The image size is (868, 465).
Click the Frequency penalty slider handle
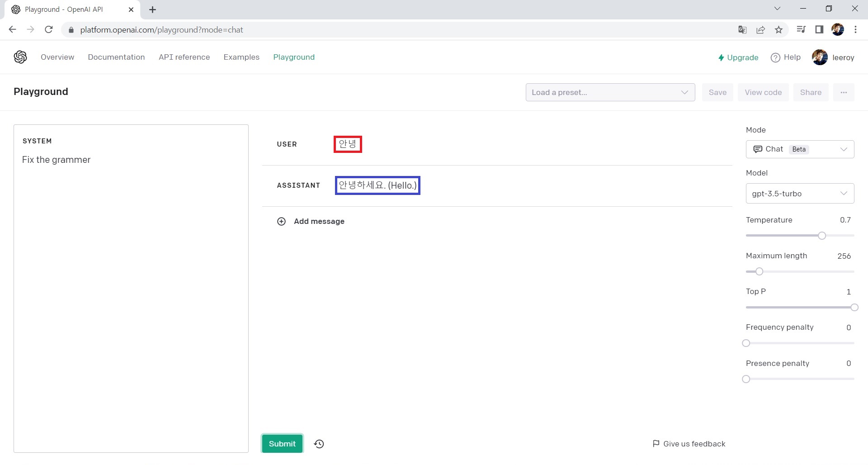746,343
